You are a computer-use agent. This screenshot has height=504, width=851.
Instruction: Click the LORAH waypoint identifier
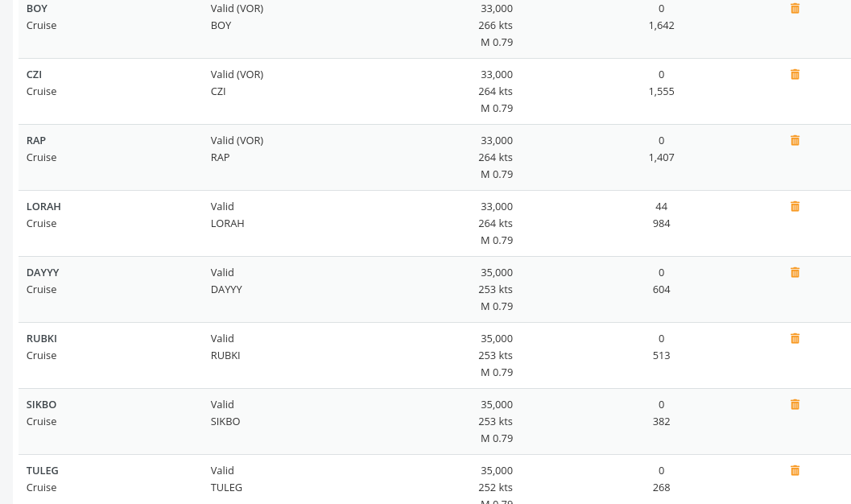(x=43, y=206)
